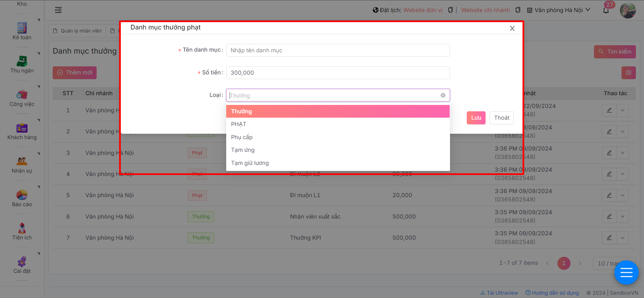Copy Website đơn vị link icon
The height and width of the screenshot is (298, 644).
coord(450,10)
